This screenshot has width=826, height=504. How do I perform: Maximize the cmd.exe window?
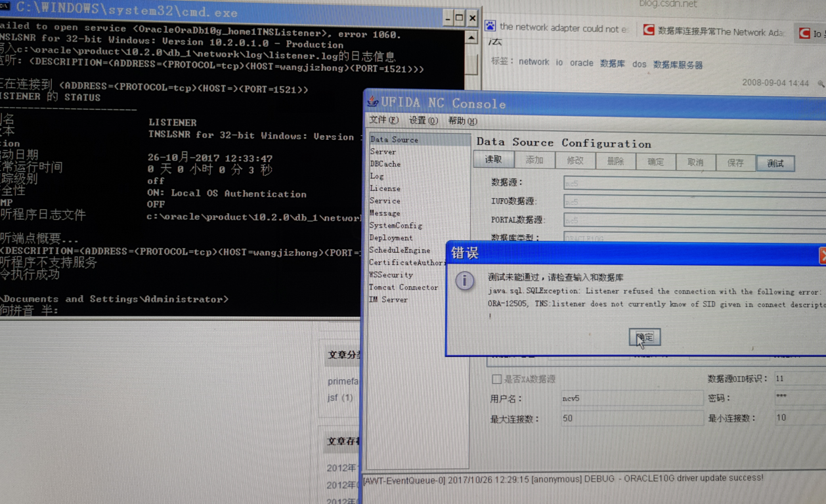coord(460,18)
